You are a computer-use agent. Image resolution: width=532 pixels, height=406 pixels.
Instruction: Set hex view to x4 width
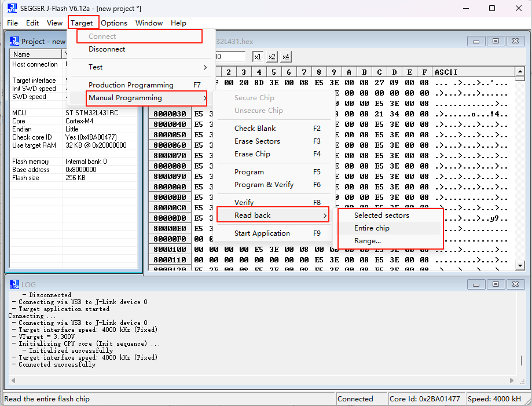pyautogui.click(x=285, y=57)
